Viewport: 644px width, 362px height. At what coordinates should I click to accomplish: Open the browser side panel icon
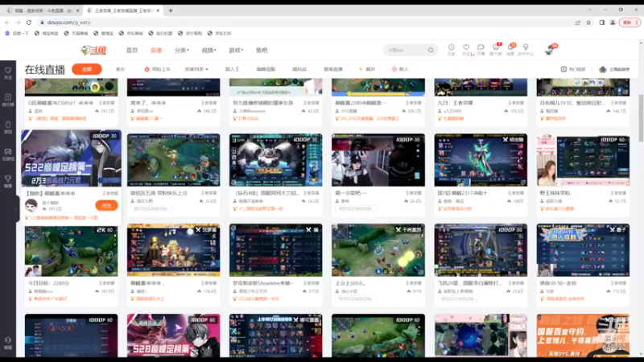pyautogui.click(x=601, y=23)
